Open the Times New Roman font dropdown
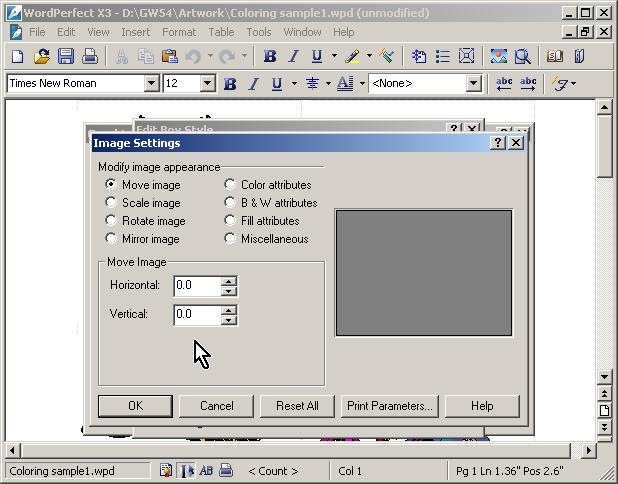 click(x=151, y=84)
